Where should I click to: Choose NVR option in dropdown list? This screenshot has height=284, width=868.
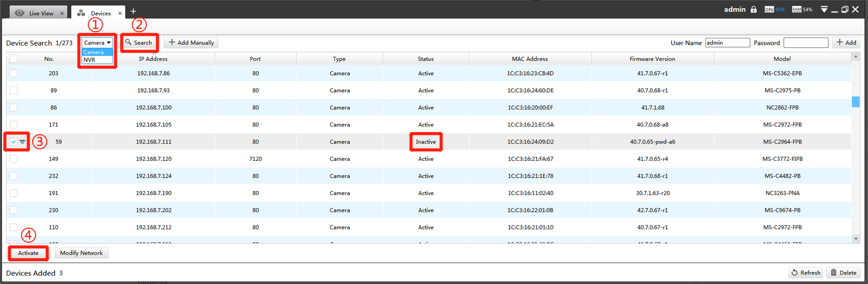97,60
